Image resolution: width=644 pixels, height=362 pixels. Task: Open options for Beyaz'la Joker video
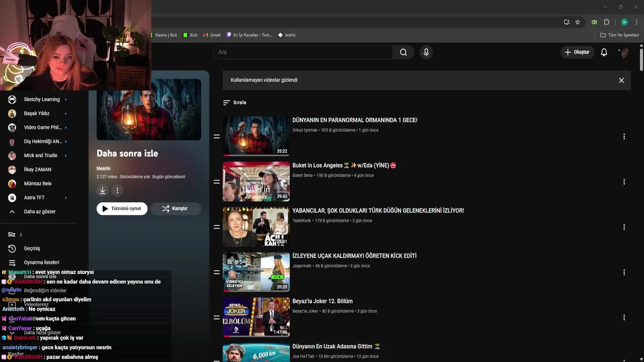[x=624, y=318]
